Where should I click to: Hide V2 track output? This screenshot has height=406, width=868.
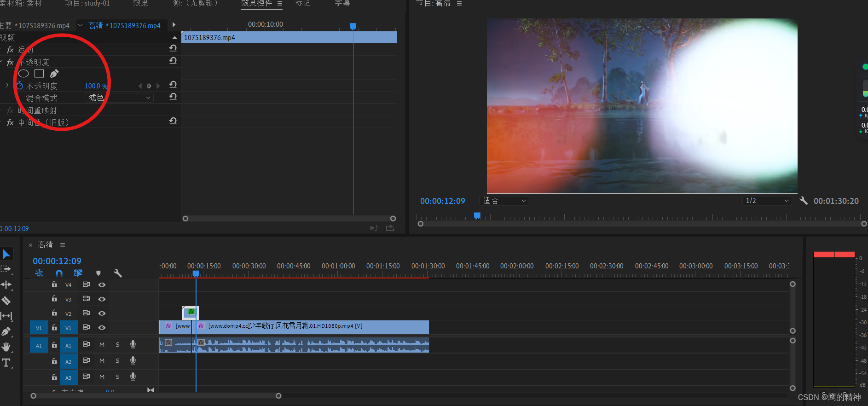(x=102, y=313)
